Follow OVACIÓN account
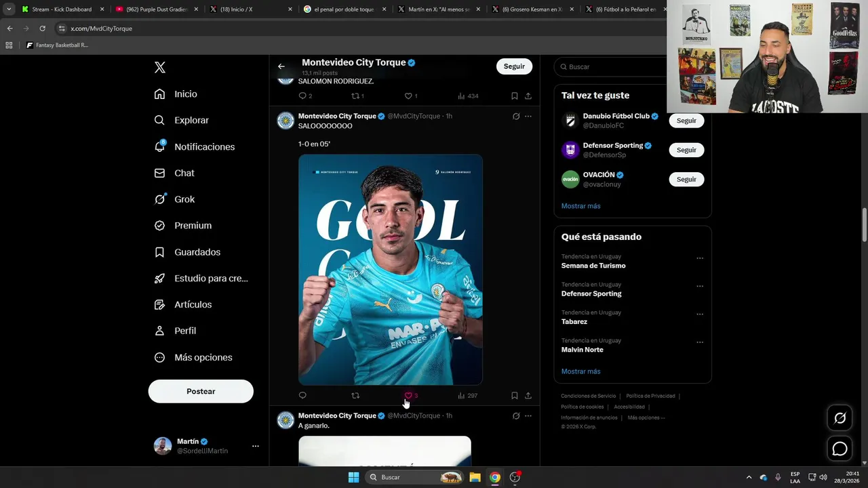 click(x=686, y=179)
